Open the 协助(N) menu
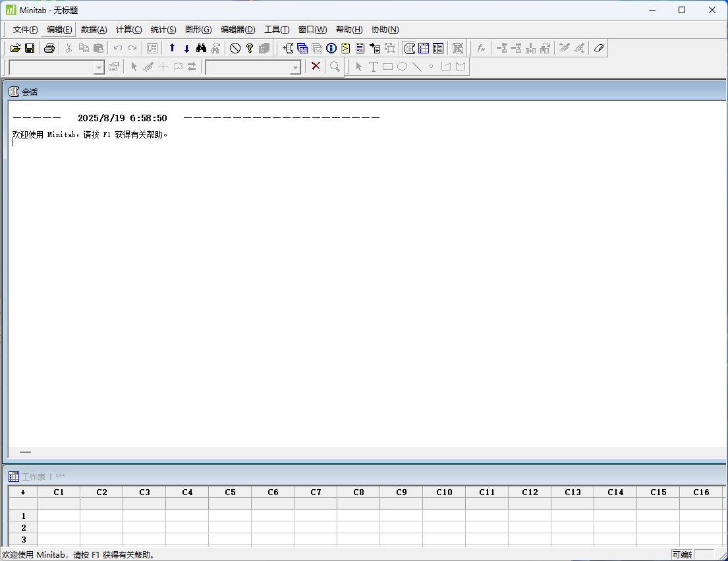Viewport: 728px width, 561px height. [x=385, y=29]
